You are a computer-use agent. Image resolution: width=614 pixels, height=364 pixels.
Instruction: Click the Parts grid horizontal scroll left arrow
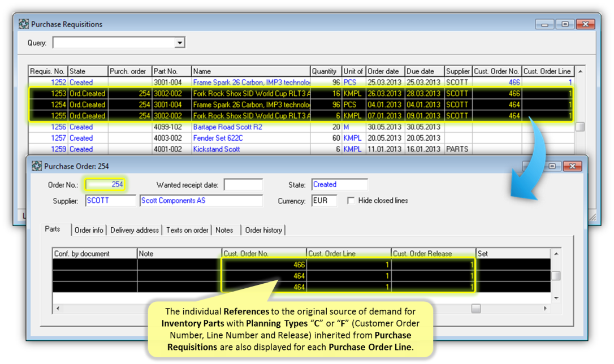(58, 309)
